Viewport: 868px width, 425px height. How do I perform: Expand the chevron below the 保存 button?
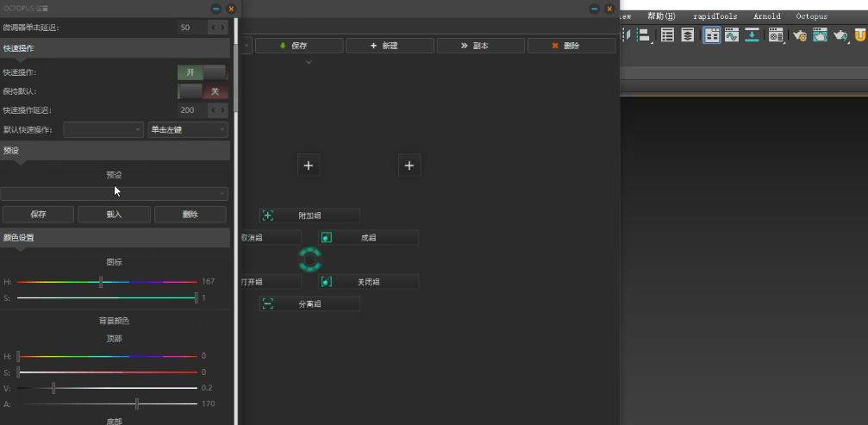[x=309, y=62]
